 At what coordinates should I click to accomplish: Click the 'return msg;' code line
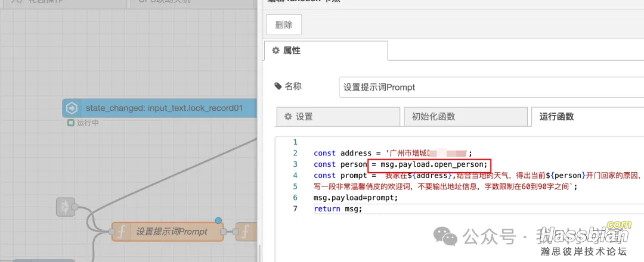coord(338,209)
